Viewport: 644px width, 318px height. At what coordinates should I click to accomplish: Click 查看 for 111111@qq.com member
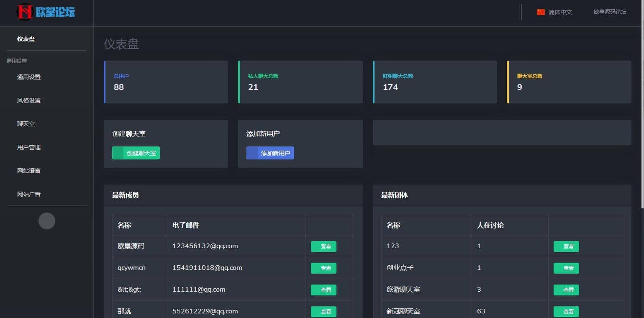pos(323,290)
